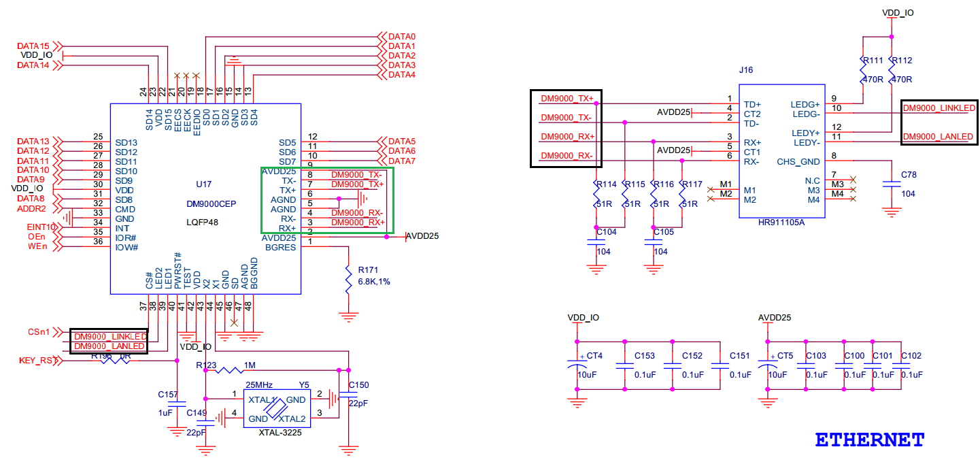Click the VDD_IO power label above R111
Screen dimensions: 980x462
point(898,12)
